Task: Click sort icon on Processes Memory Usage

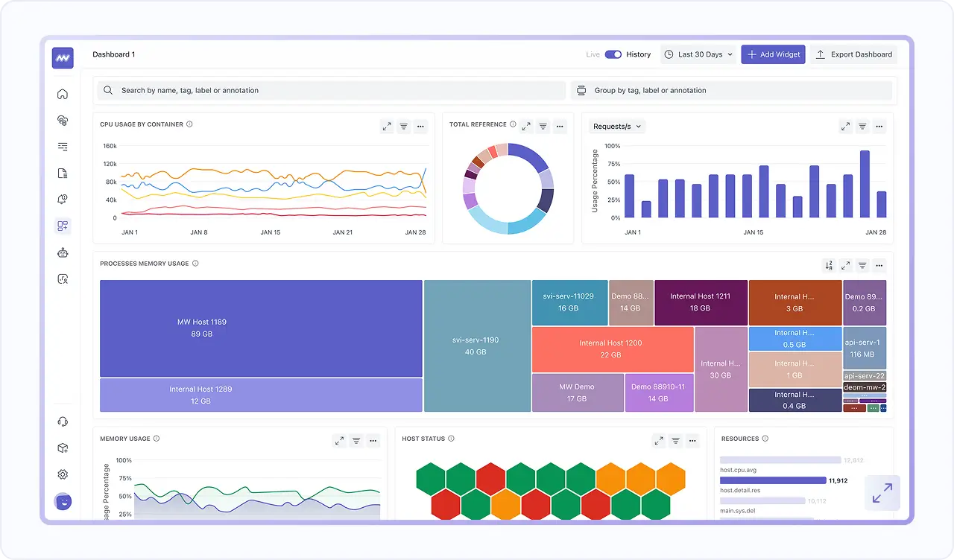Action: coord(829,265)
